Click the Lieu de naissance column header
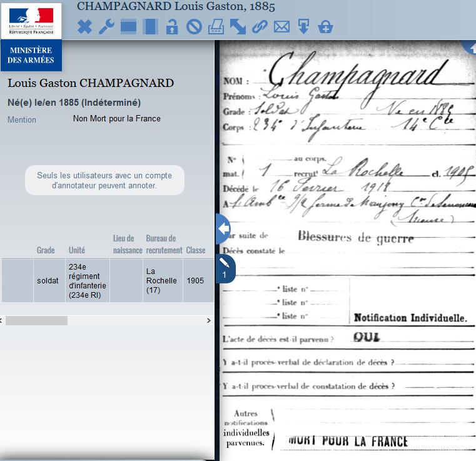 click(128, 245)
